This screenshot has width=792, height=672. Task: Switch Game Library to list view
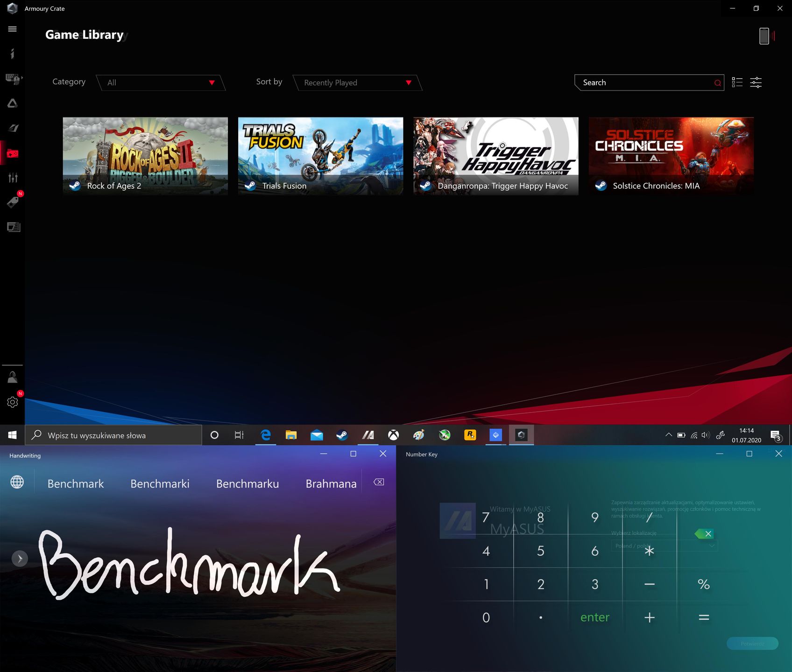click(737, 83)
